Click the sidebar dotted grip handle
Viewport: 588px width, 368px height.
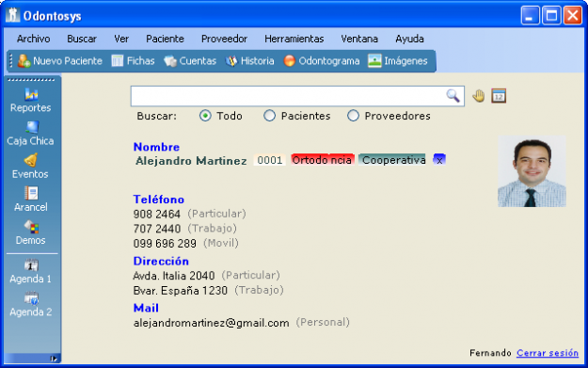coord(31,79)
